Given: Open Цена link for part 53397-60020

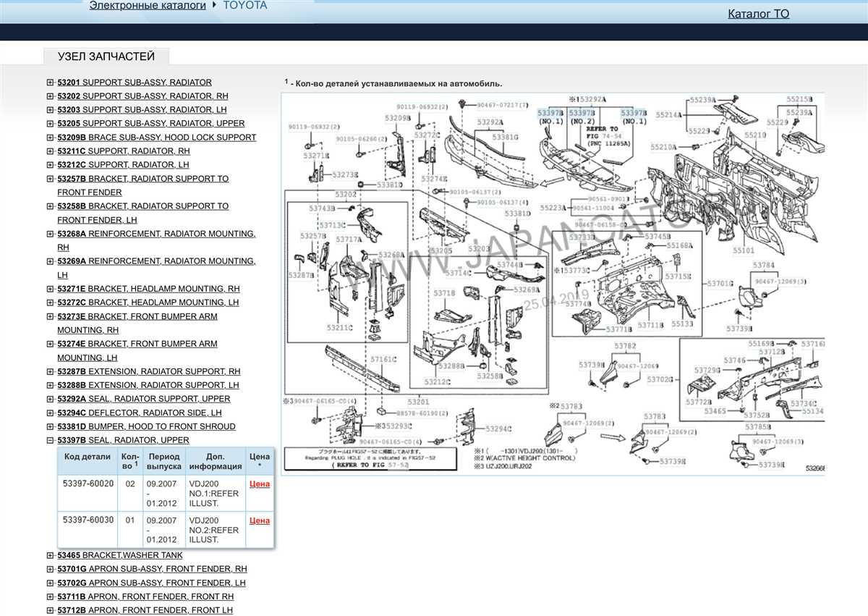Looking at the screenshot, I should coord(258,484).
